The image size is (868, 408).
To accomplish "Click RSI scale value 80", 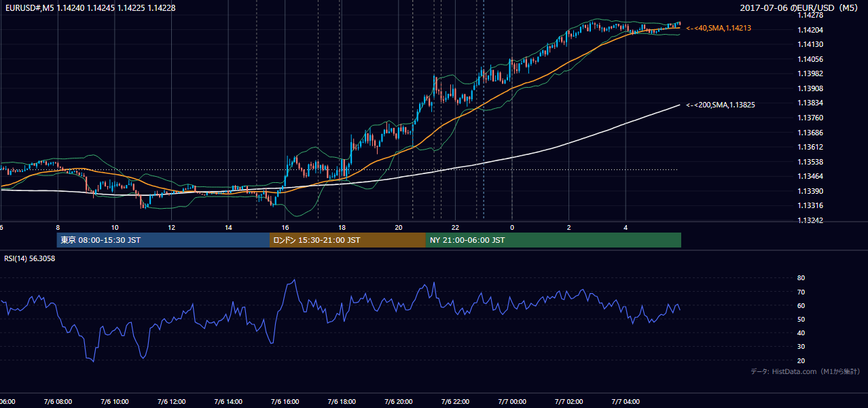I will (801, 278).
